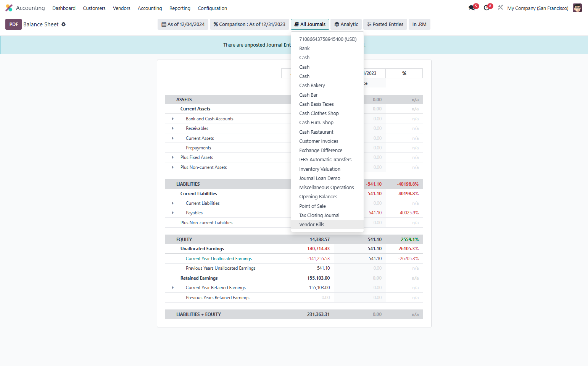Toggle the All Journals dropdown
The height and width of the screenshot is (366, 588).
point(310,24)
